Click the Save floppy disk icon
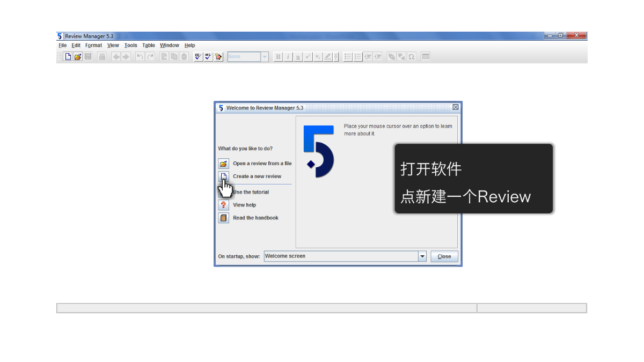 point(88,56)
